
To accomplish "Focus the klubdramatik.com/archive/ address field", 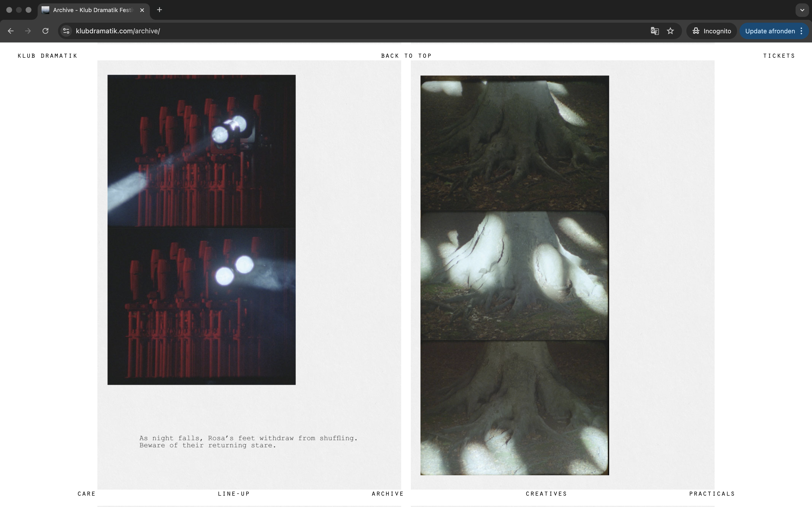I will coord(359,31).
